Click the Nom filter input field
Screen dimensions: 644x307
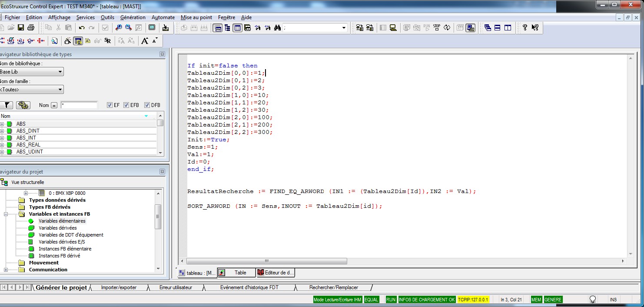pos(79,105)
